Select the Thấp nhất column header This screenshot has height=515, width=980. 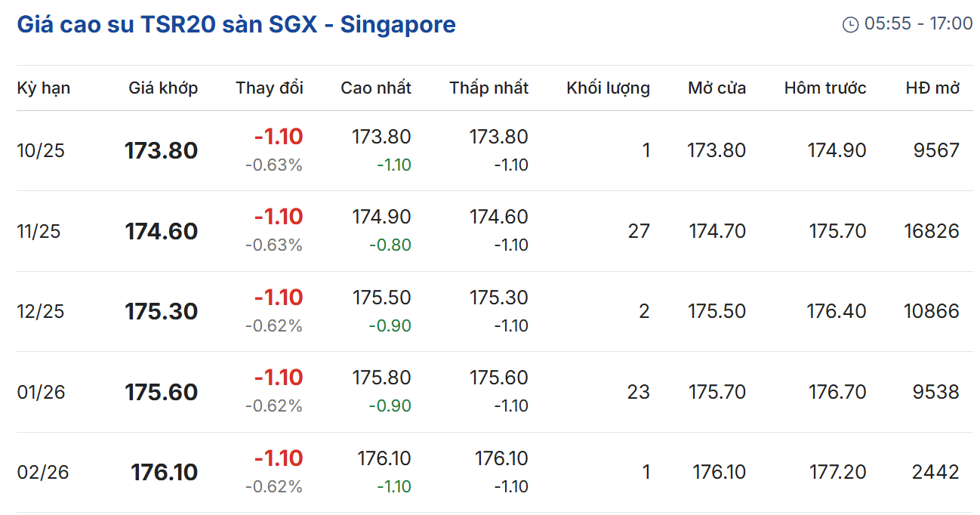489,88
